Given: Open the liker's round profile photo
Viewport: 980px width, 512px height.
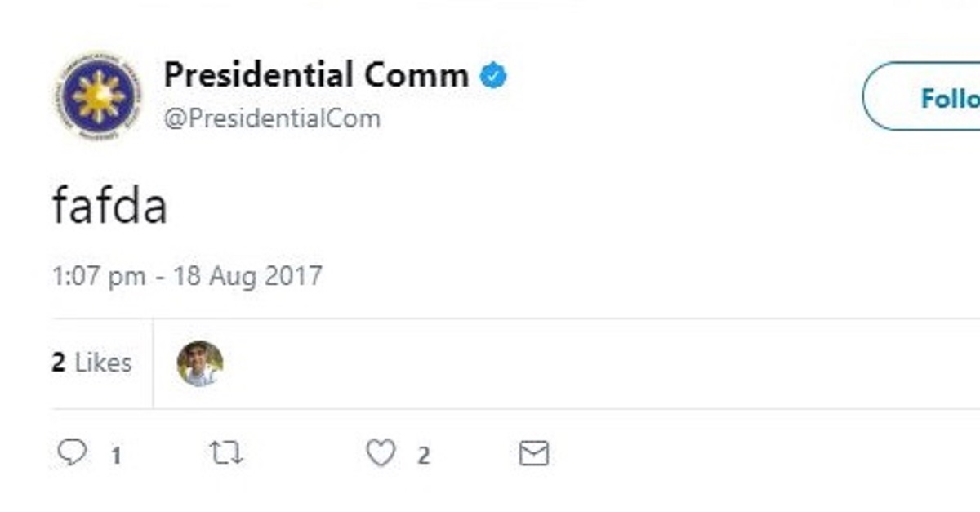Looking at the screenshot, I should coord(200,363).
